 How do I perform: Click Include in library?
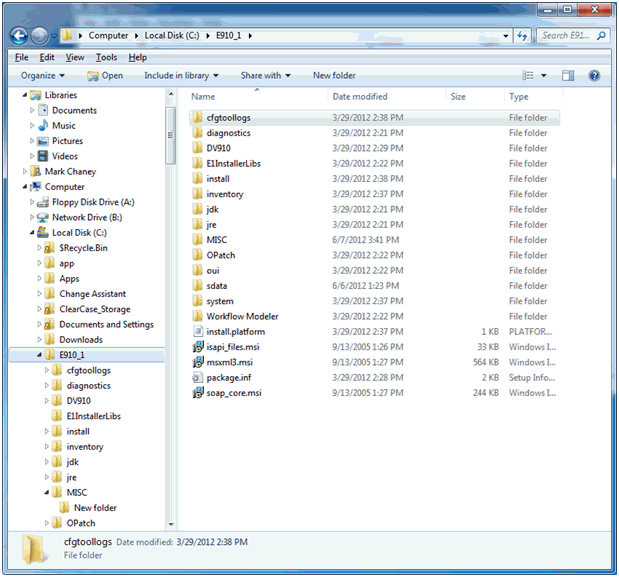[181, 75]
